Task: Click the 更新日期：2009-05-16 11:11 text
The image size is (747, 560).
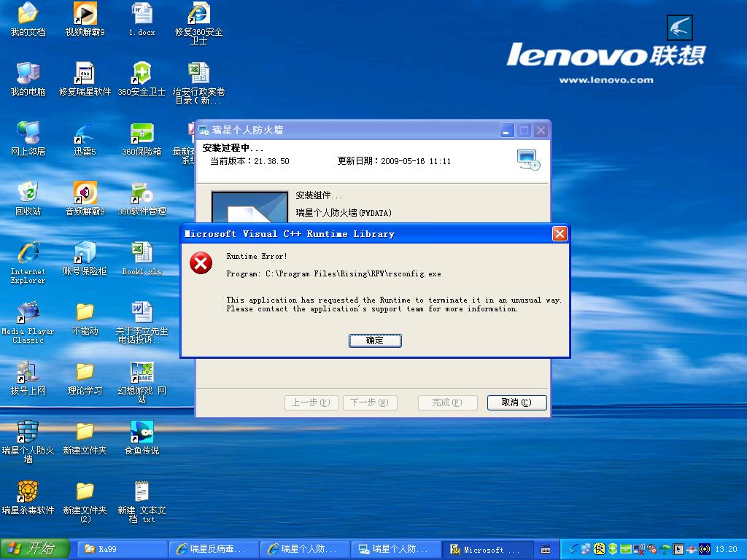Action: (394, 161)
